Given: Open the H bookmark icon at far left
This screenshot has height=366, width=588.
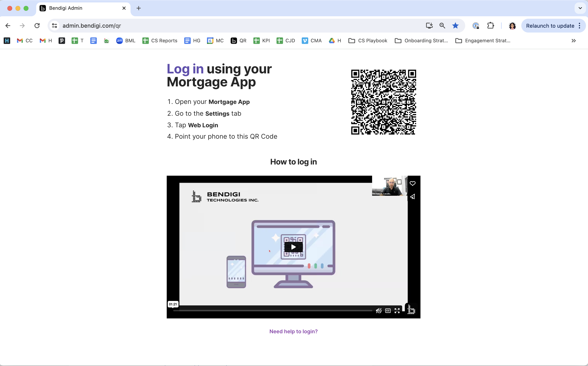Looking at the screenshot, I should coord(7,41).
